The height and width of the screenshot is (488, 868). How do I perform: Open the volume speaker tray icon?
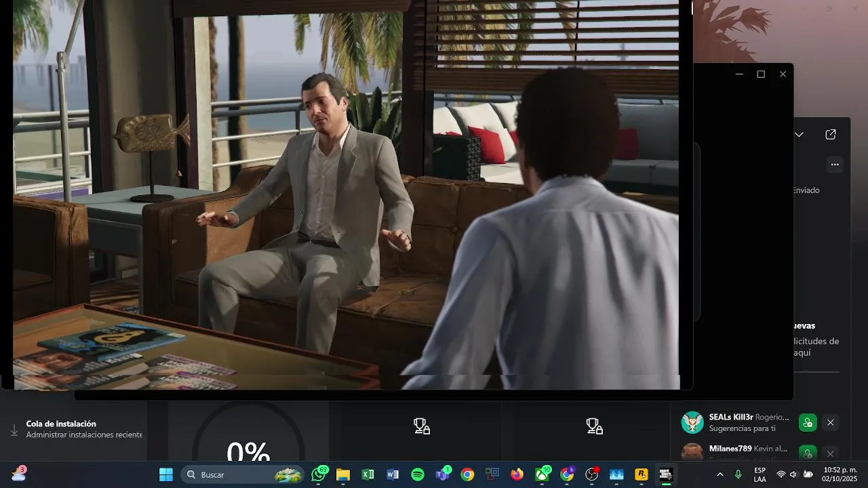[x=793, y=474]
